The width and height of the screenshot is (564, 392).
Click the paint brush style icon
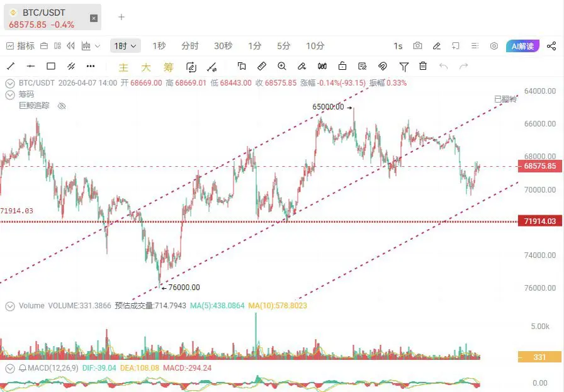click(x=302, y=66)
